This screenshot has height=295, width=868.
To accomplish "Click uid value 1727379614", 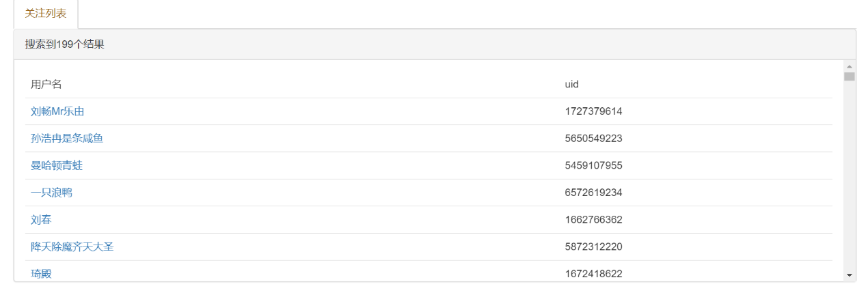I will 593,111.
